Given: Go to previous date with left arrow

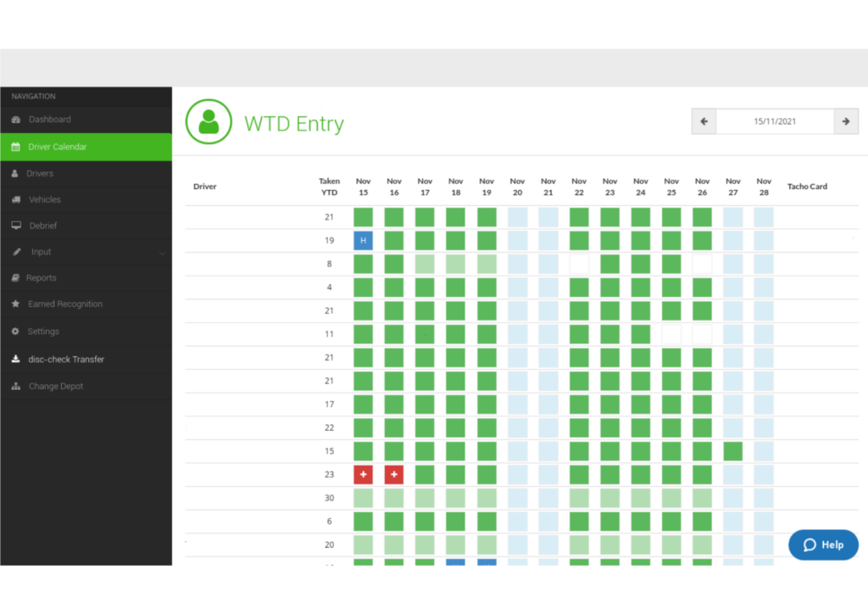Looking at the screenshot, I should [704, 121].
